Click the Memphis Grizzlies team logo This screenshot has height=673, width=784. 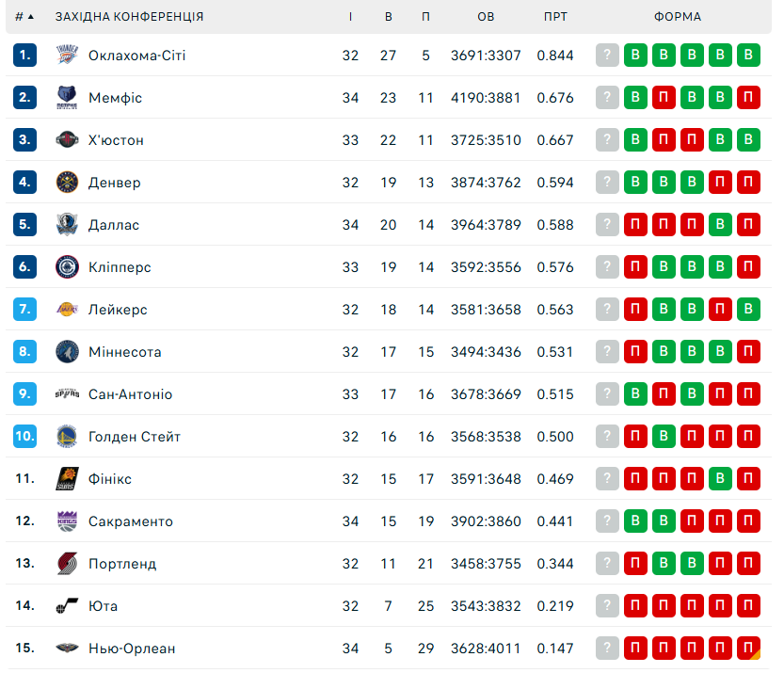click(x=67, y=98)
